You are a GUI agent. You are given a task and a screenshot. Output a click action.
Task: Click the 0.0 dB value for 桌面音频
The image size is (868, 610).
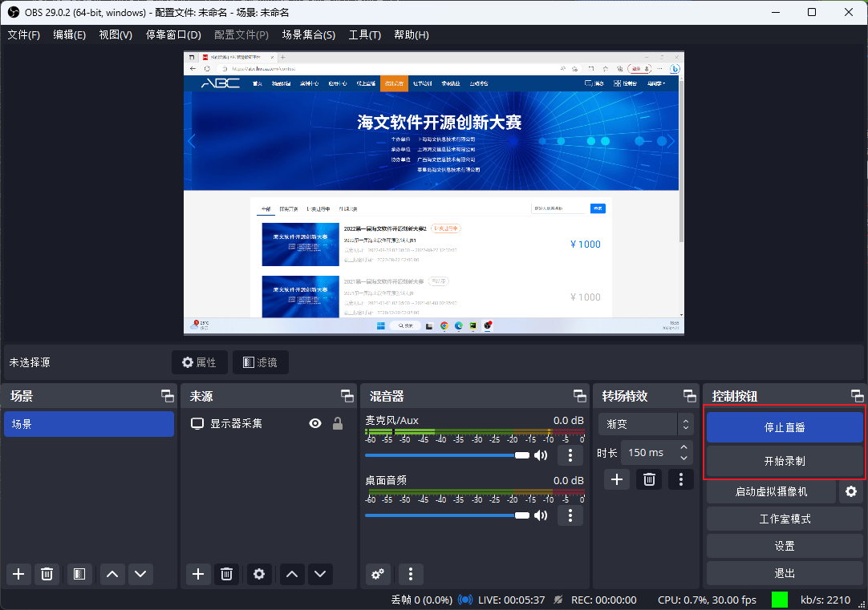point(569,481)
